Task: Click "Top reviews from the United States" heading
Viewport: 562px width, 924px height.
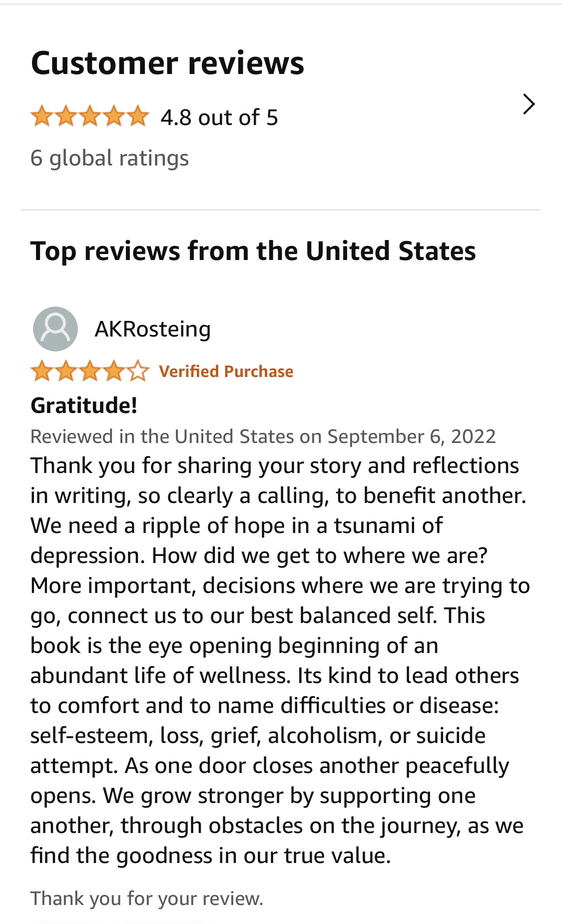Action: pyautogui.click(x=253, y=251)
